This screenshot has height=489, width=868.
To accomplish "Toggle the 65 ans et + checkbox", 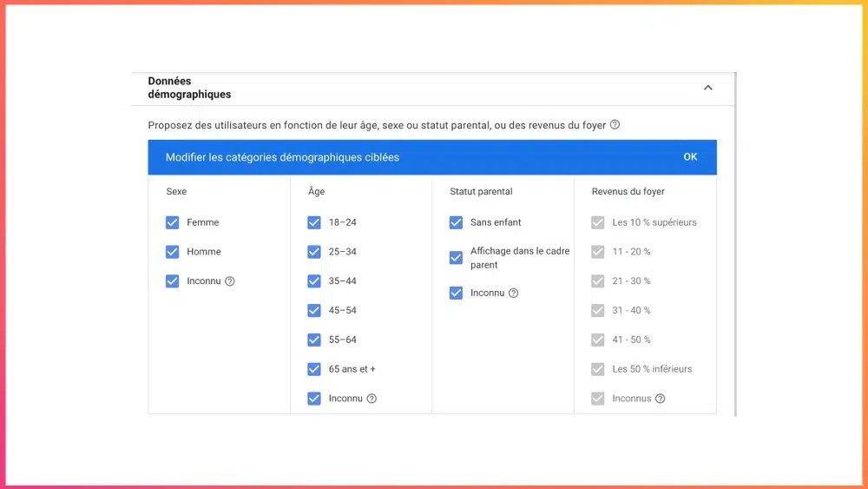I will click(x=314, y=369).
